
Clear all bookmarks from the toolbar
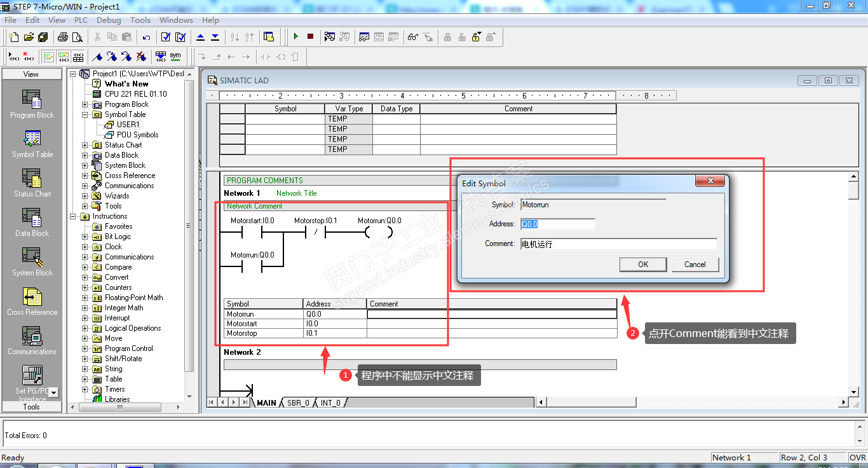141,57
